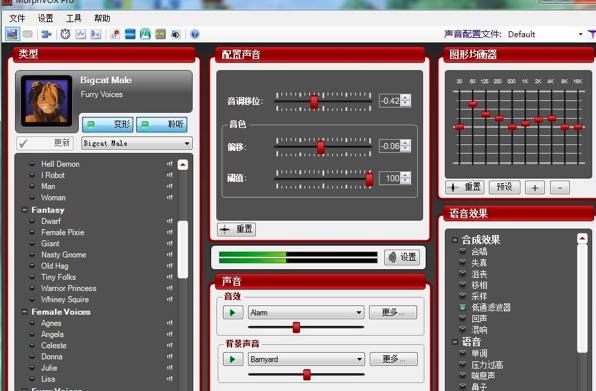Select the I Robot voice
This screenshot has width=596, height=391.
[53, 175]
